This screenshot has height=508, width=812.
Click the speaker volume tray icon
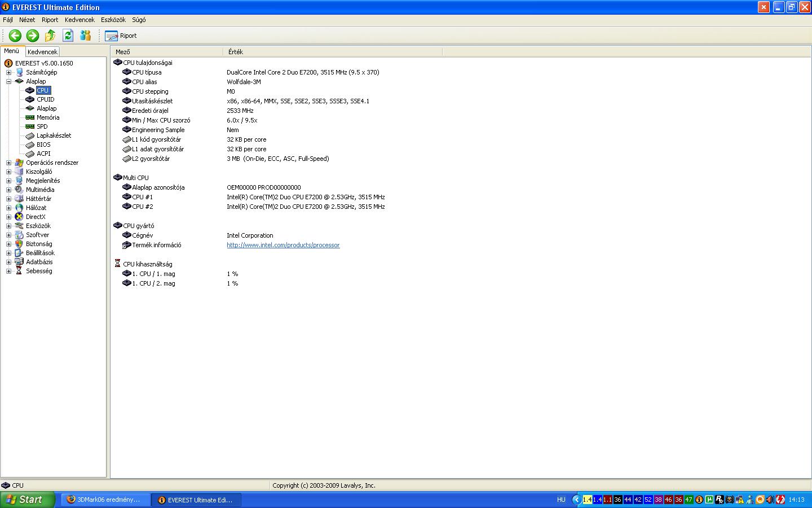pyautogui.click(x=770, y=500)
